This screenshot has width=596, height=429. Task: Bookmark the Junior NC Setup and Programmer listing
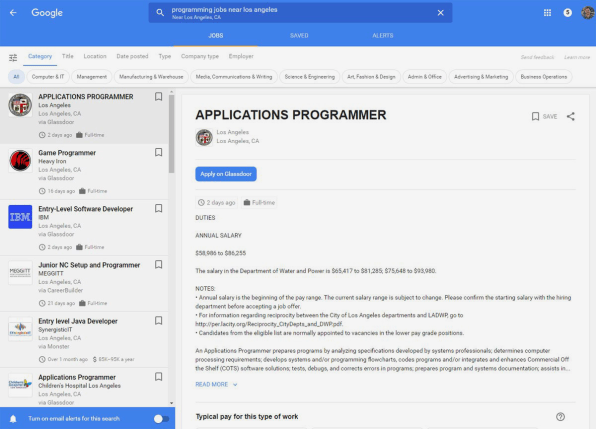[159, 264]
